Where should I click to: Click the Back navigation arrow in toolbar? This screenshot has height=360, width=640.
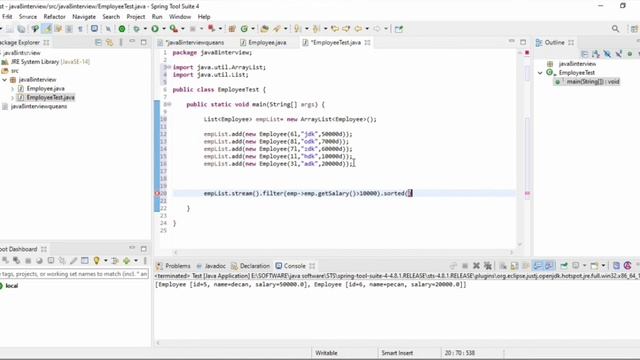[358, 29]
